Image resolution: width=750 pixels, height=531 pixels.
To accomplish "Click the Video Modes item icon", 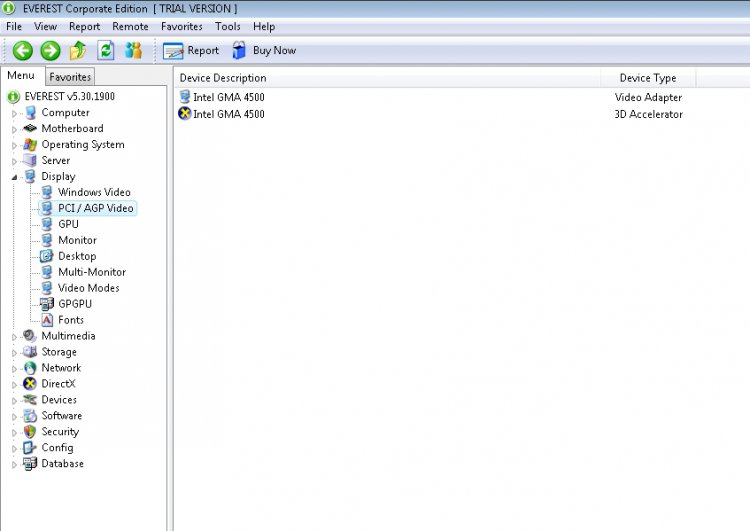I will tap(47, 288).
